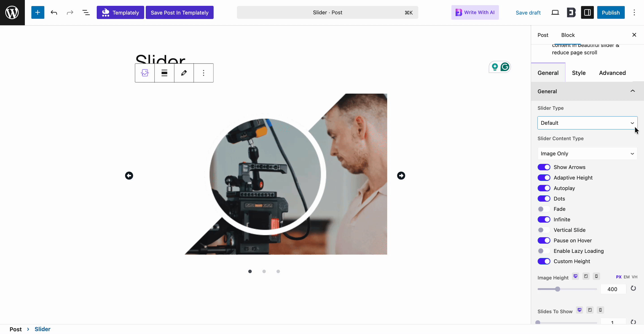Open the block toolbar alignment option
The image size is (644, 334).
coord(164,73)
